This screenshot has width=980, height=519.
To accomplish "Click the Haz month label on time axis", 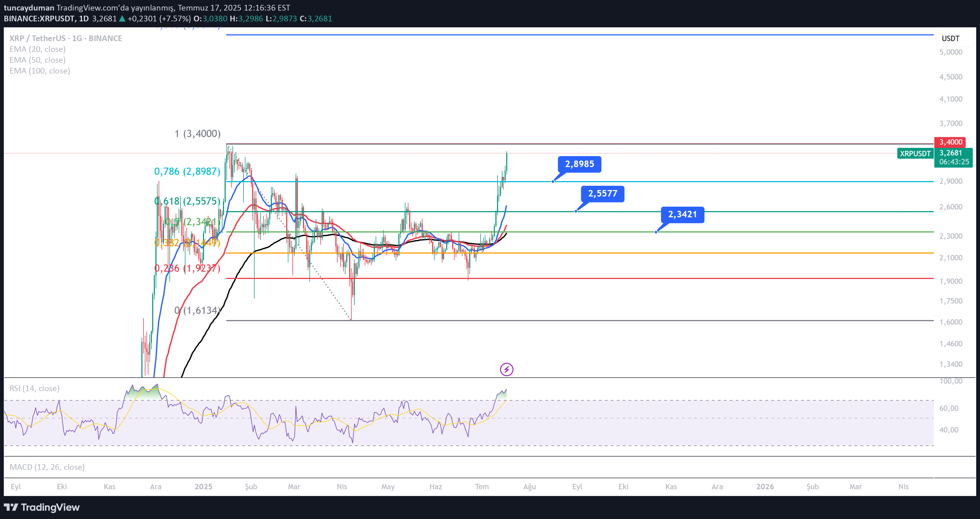I will (x=436, y=487).
